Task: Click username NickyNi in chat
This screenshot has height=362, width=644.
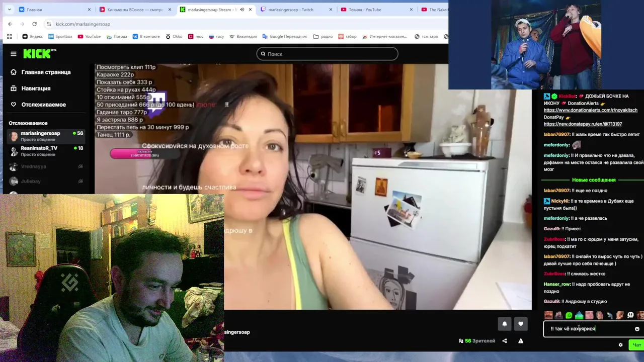Action: coord(560,201)
